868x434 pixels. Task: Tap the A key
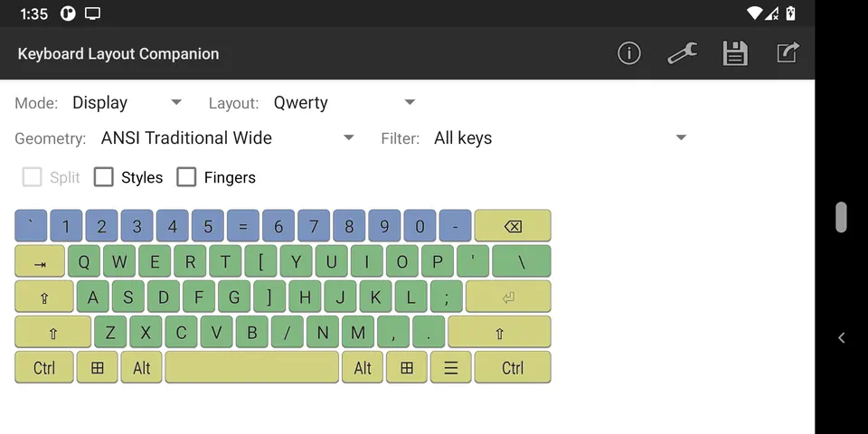[93, 297]
